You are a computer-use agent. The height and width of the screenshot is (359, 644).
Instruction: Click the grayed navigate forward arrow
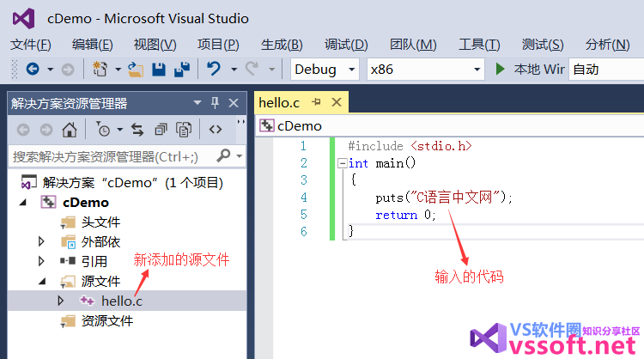coord(68,70)
